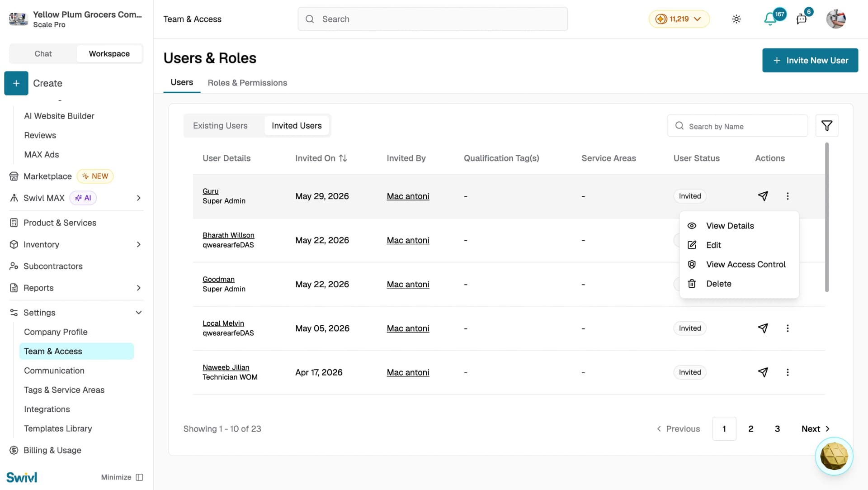This screenshot has width=868, height=490.
Task: Click Previous page button
Action: click(678, 429)
